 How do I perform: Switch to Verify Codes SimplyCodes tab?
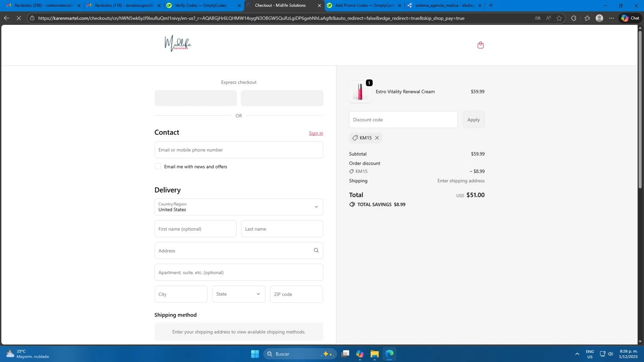204,6
